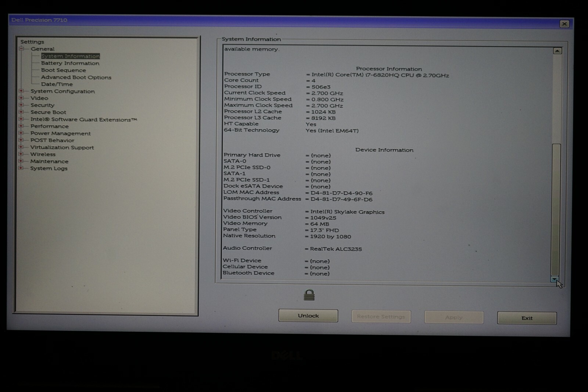Expand the Video settings node
Screen dimensions: 588x392
21,98
